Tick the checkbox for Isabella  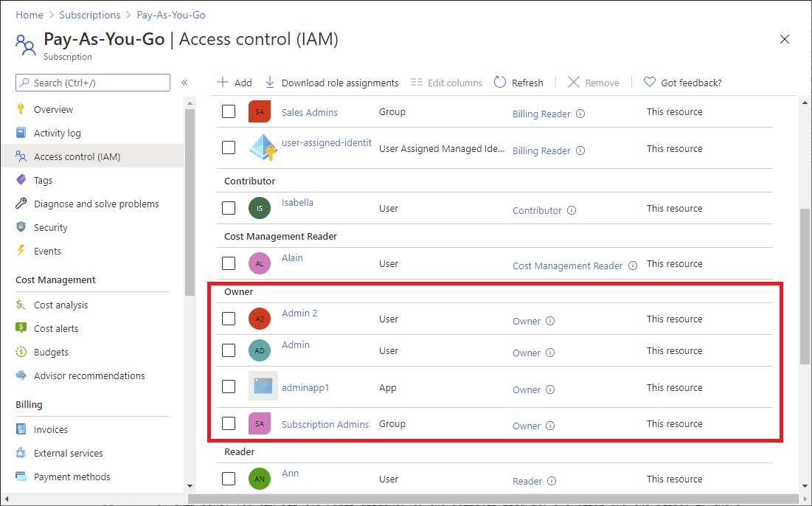(x=229, y=208)
